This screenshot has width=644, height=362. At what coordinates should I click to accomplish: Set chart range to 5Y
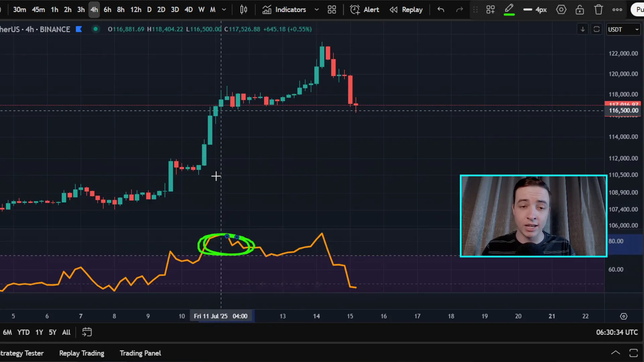pos(53,332)
